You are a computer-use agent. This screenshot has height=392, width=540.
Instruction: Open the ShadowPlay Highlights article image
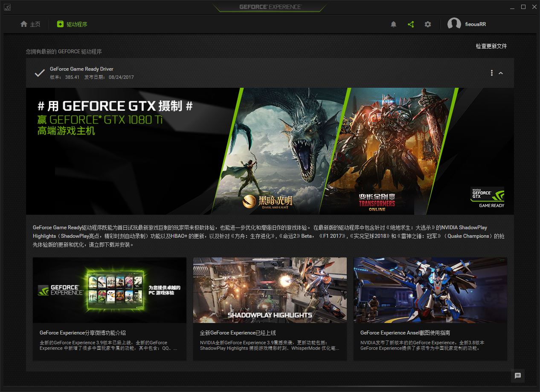pyautogui.click(x=270, y=290)
